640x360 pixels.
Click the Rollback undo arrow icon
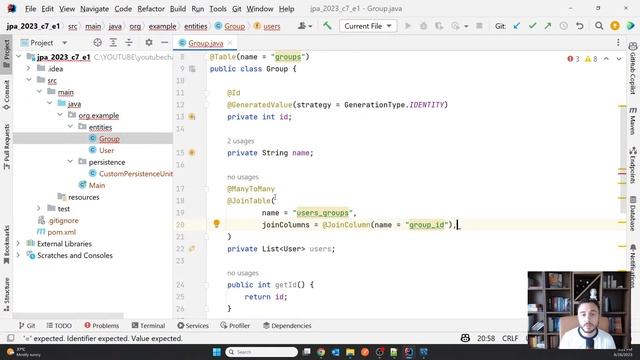pyautogui.click(x=580, y=26)
